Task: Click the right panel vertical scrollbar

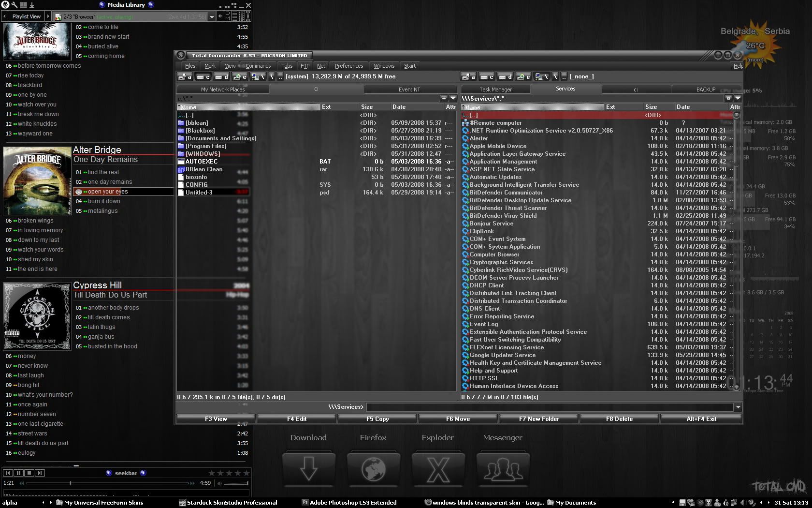Action: (x=737, y=251)
